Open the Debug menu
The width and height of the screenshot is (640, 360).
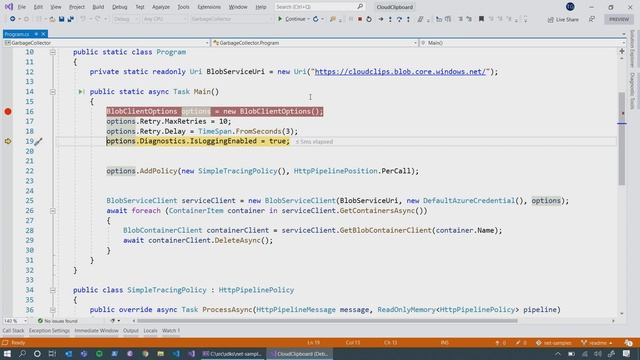point(120,7)
